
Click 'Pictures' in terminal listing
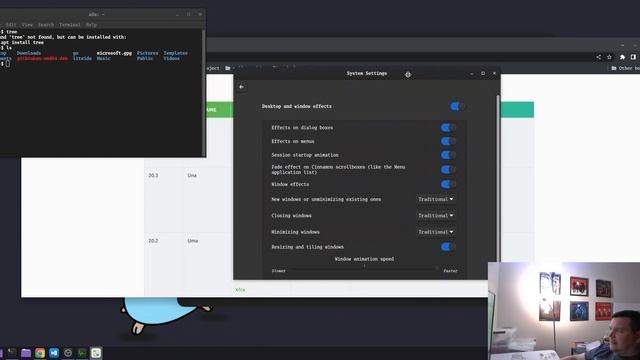point(147,53)
